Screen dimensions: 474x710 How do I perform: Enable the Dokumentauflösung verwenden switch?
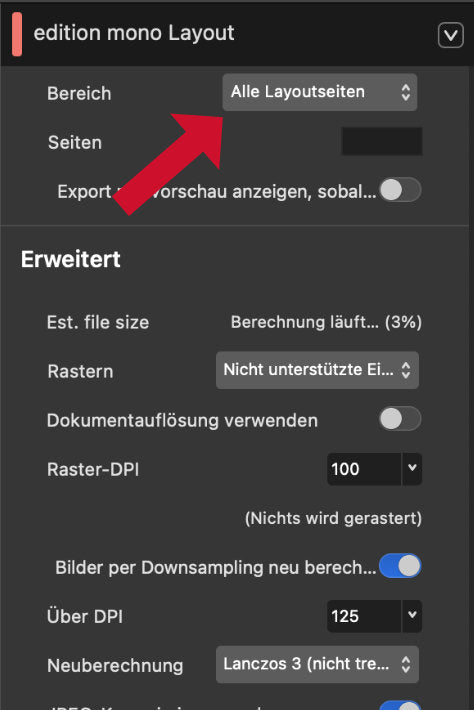(x=400, y=419)
